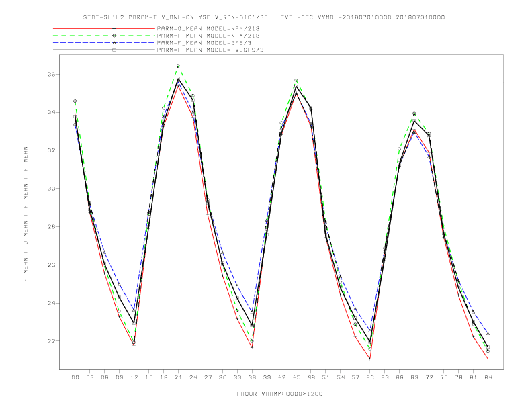Click x-axis forecast hour 39
The height and width of the screenshot is (411, 532).
click(x=267, y=377)
